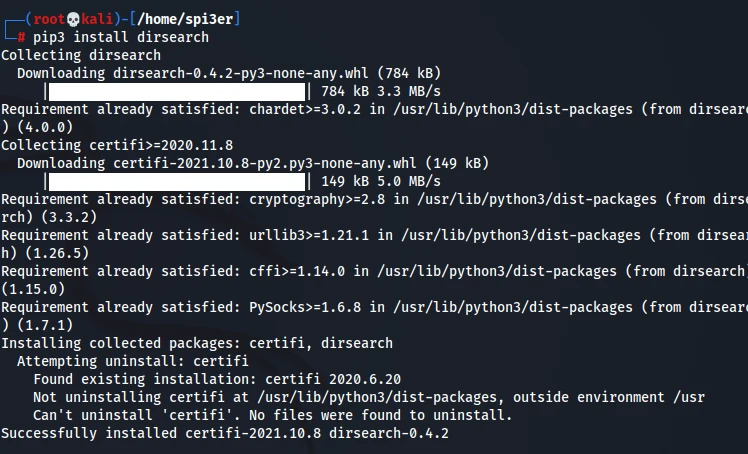Click the PySocks>=1.6.8 requirement text
Image resolution: width=748 pixels, height=454 pixels.
[303, 307]
